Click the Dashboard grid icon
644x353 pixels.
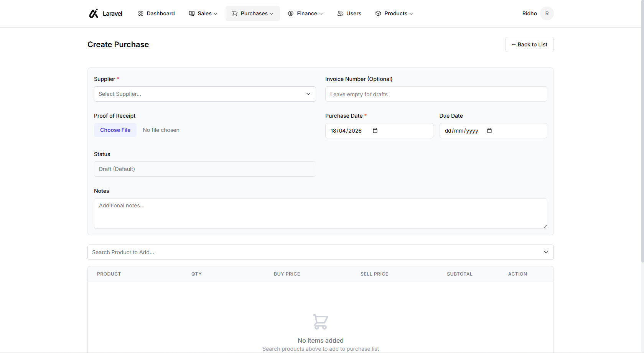tap(141, 13)
